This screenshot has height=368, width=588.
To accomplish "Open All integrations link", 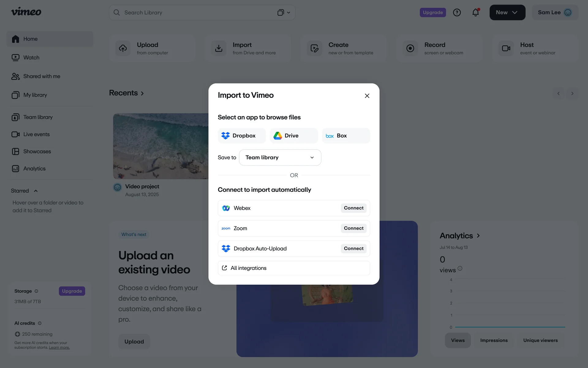I will tap(248, 268).
